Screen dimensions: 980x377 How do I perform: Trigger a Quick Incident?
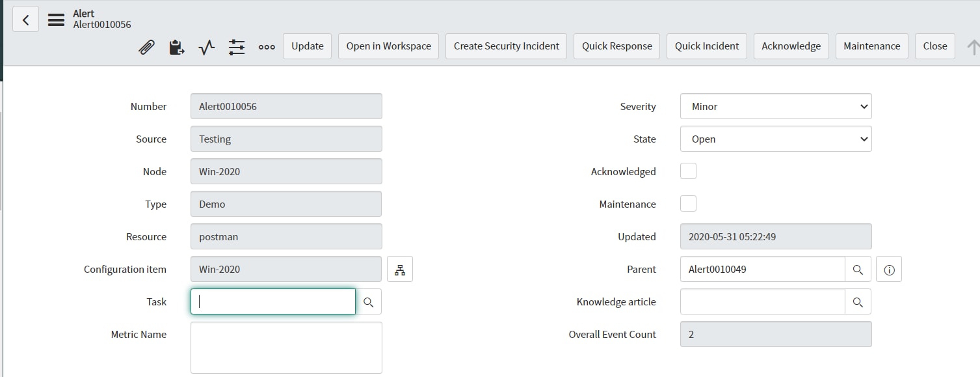click(706, 46)
